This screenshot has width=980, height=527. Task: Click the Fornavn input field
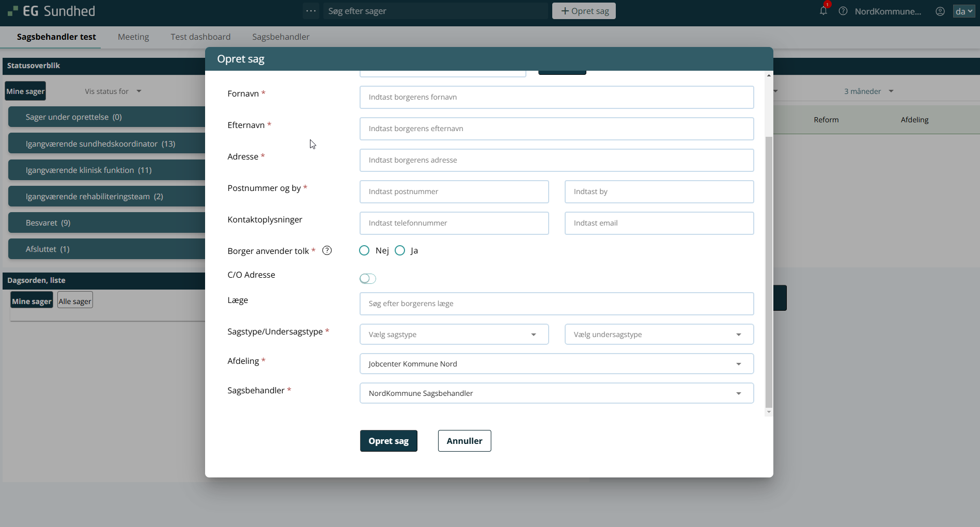tap(556, 97)
